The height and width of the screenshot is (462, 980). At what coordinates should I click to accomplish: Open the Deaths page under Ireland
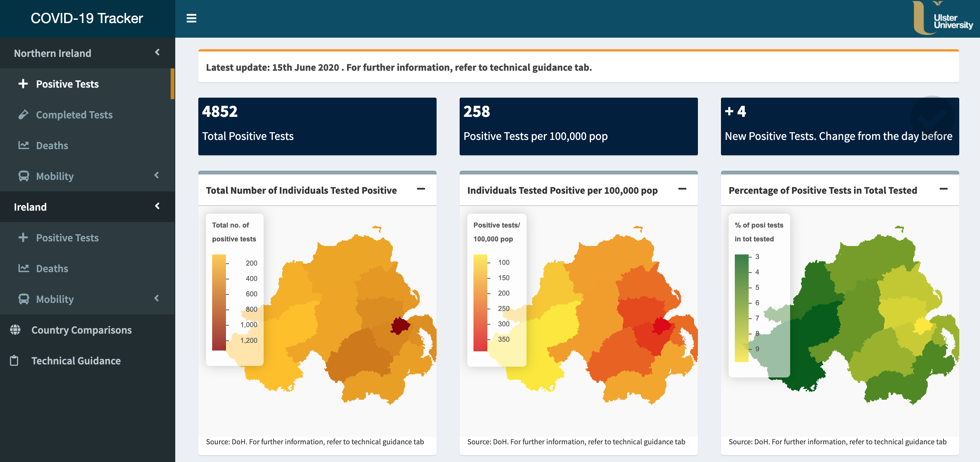[51, 268]
